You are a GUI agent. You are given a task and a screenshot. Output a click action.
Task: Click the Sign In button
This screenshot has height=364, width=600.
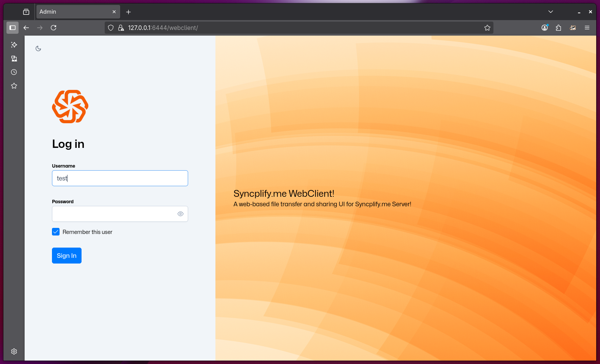[67, 256]
